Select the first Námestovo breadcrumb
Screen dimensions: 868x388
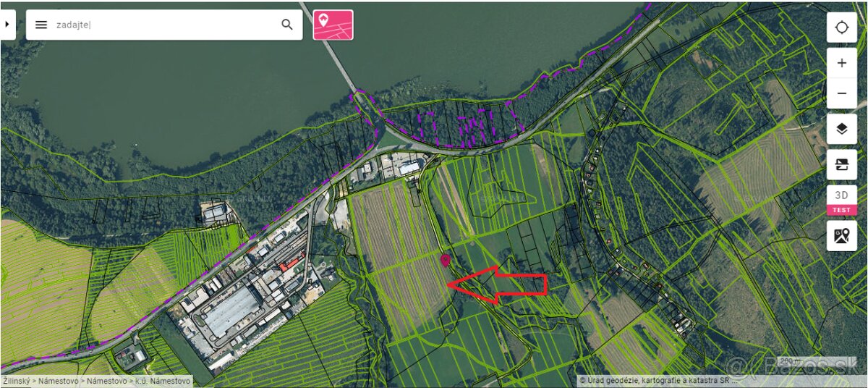coord(59,381)
